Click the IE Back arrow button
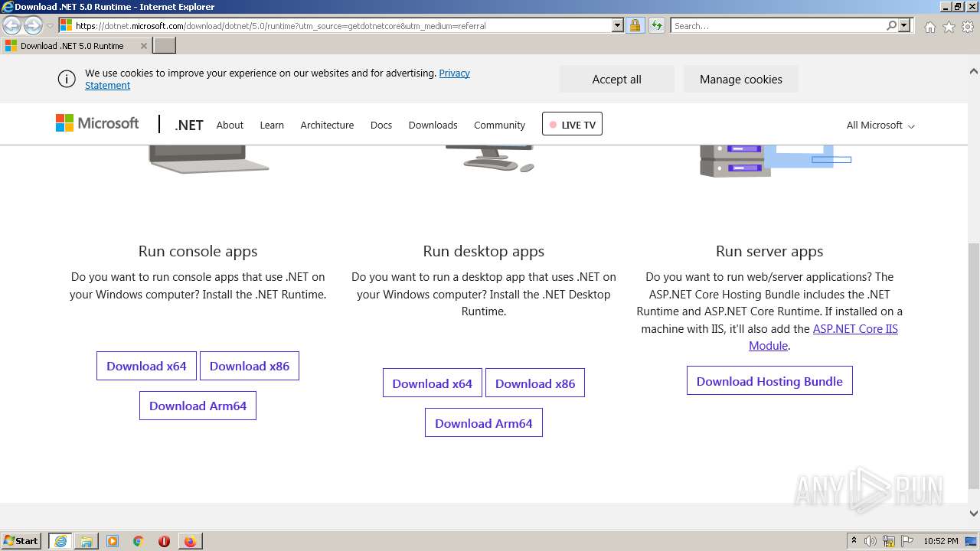 pos(11,25)
